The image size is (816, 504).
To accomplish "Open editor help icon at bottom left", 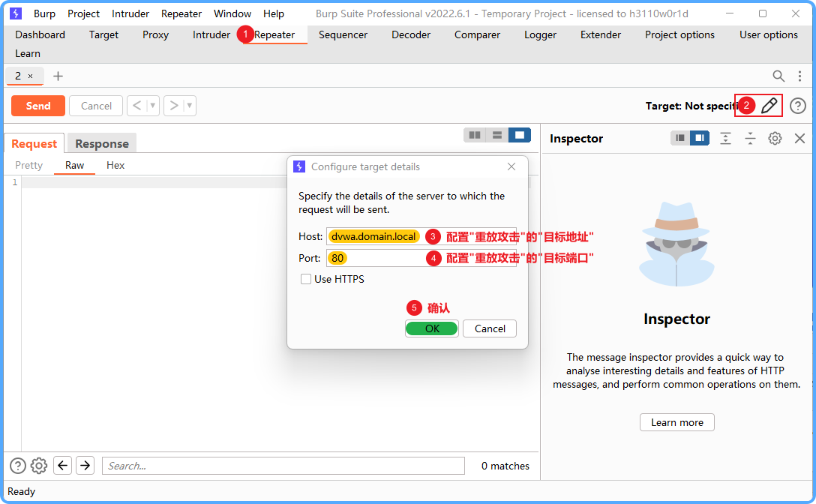I will pos(18,466).
